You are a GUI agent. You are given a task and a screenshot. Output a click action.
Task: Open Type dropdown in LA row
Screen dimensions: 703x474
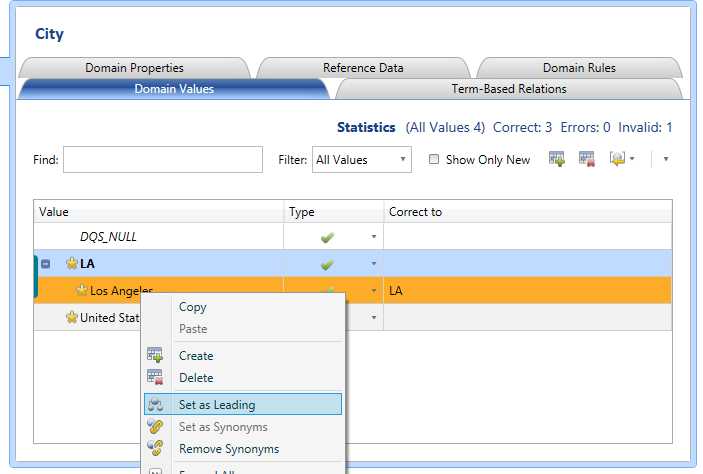(x=373, y=264)
